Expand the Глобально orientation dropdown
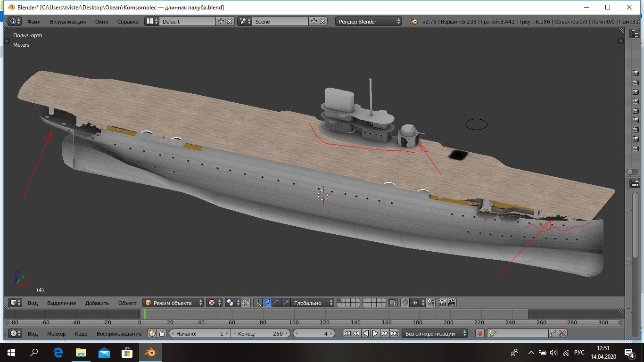Screen dimensions: 644x362 313,303
